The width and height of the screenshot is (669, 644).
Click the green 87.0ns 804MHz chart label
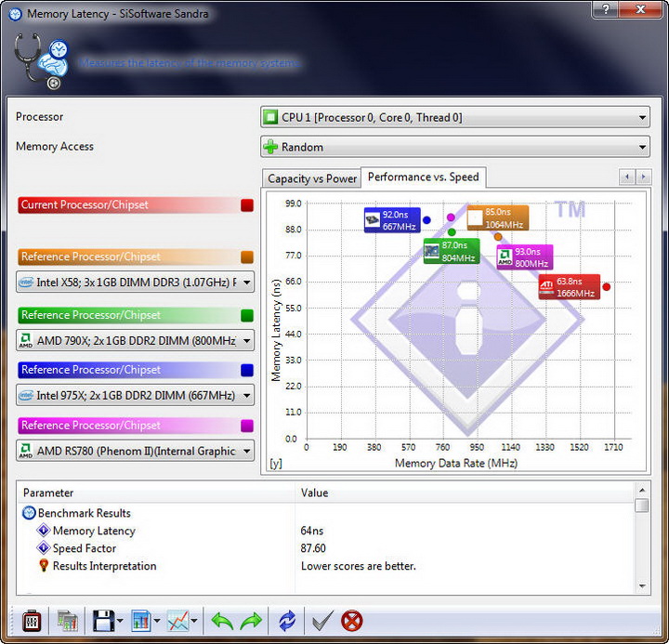(x=452, y=251)
